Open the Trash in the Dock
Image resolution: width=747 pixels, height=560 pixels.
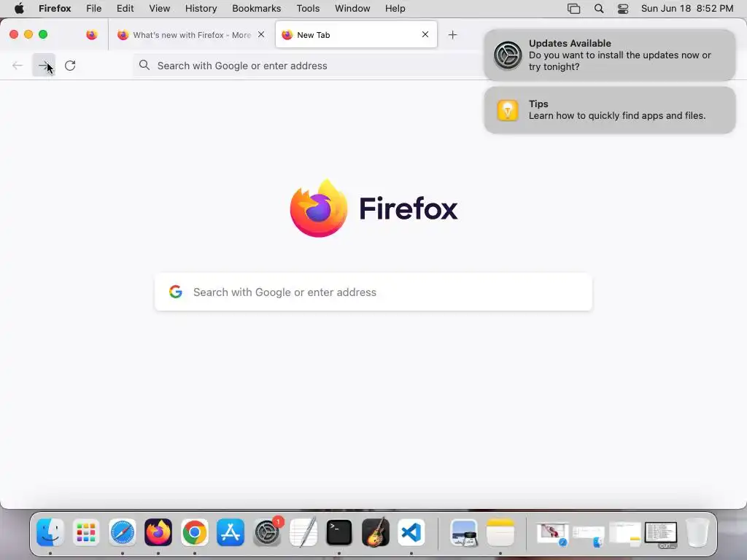pos(697,532)
